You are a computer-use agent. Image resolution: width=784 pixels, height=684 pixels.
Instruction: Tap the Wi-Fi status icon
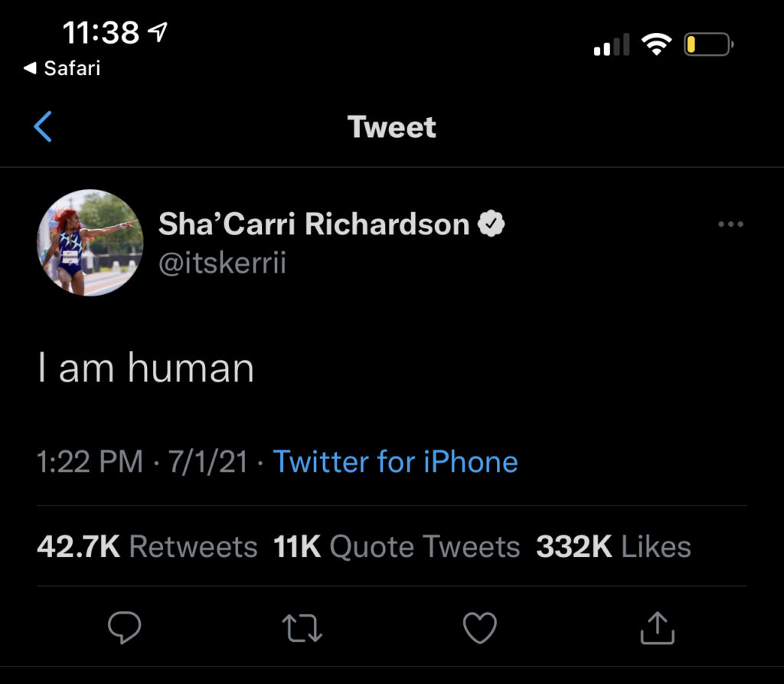click(656, 45)
